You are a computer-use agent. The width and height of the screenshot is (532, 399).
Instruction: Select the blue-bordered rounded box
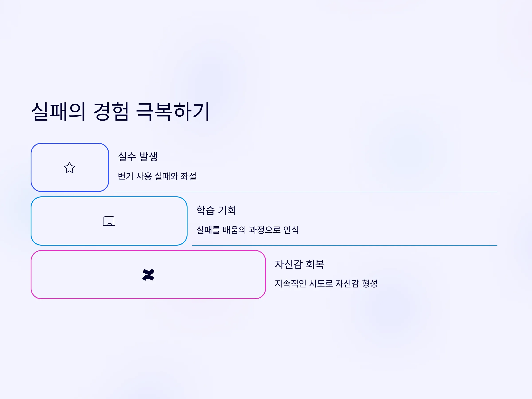click(x=70, y=167)
